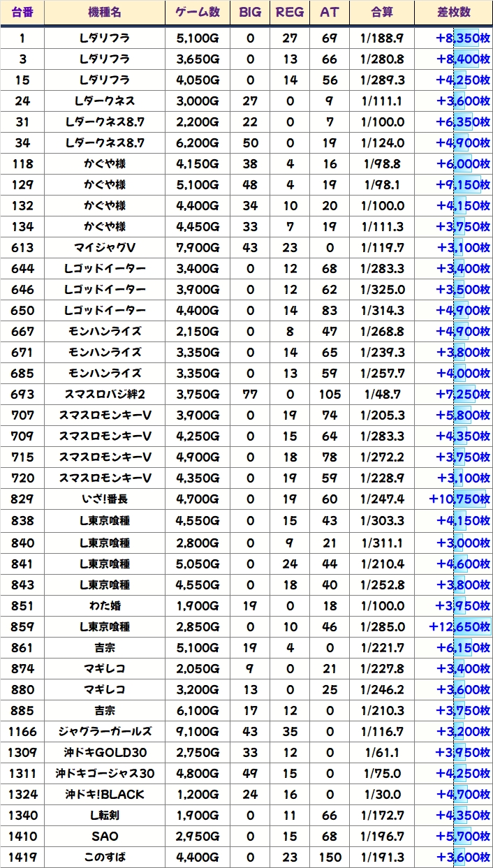The width and height of the screenshot is (493, 868).
Task: Select the AT count 83 cell
Action: 330,310
